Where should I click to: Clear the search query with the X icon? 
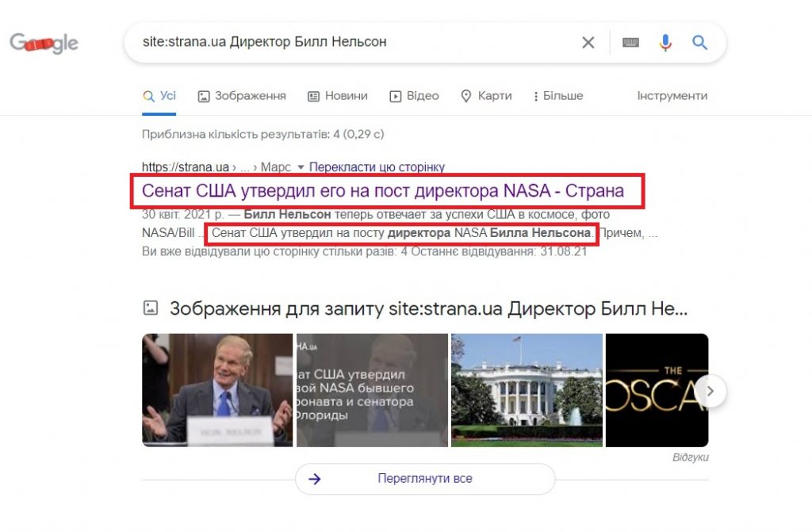coord(588,43)
